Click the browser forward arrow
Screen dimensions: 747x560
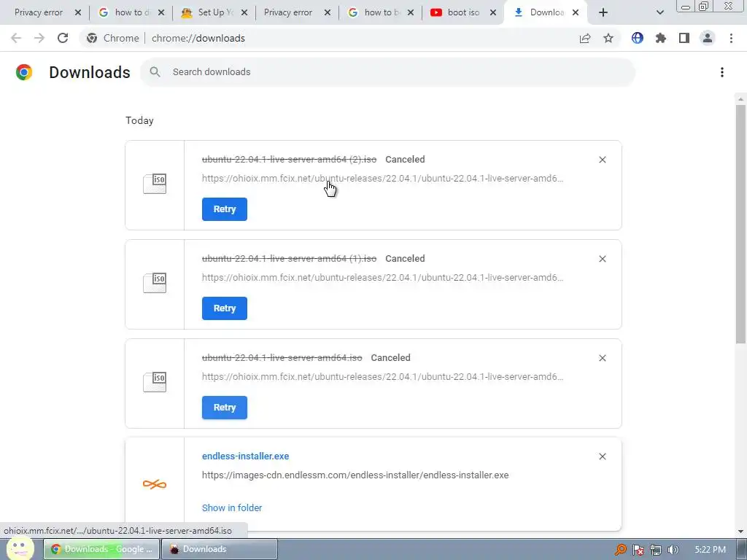point(39,38)
